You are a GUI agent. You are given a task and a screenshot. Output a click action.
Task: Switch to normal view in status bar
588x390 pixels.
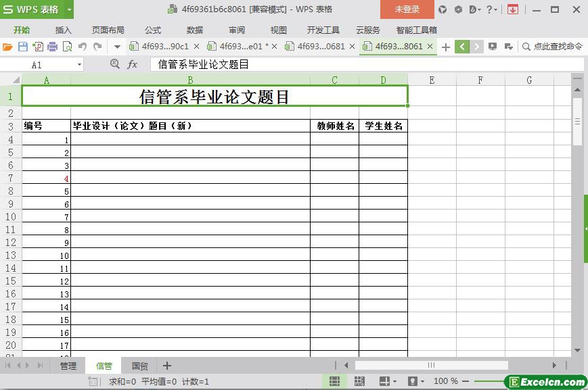pyautogui.click(x=334, y=381)
